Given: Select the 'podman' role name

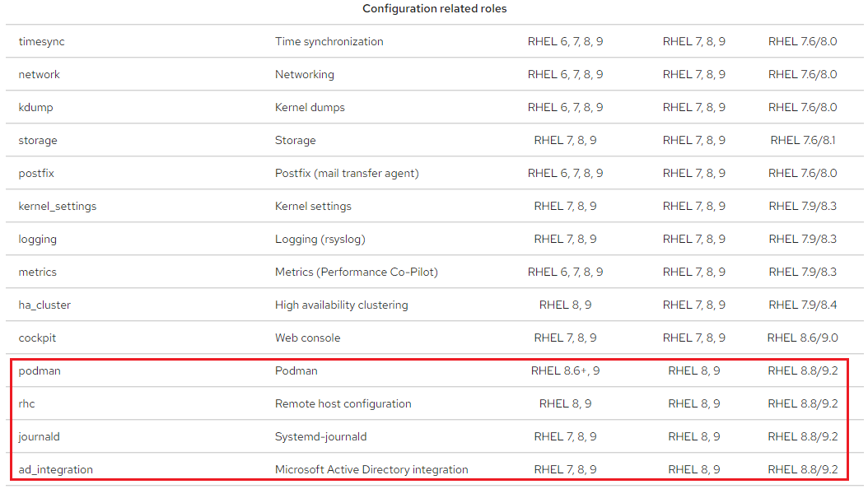Looking at the screenshot, I should point(40,370).
